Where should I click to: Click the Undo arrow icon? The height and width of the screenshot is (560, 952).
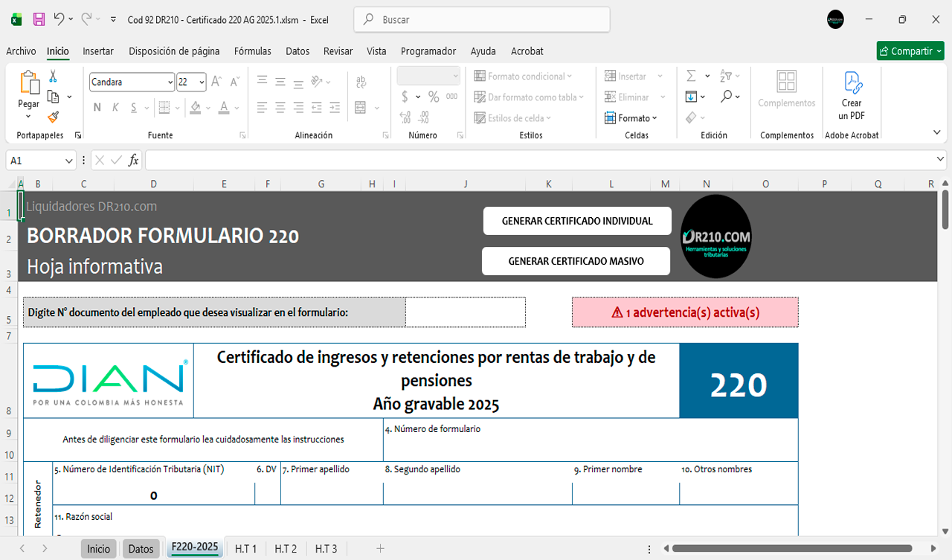tap(59, 19)
